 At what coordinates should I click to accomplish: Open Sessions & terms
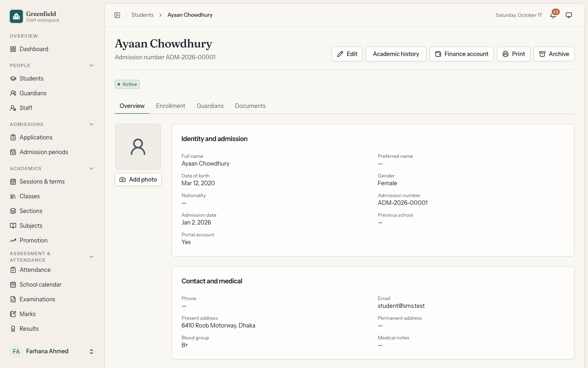point(52,182)
